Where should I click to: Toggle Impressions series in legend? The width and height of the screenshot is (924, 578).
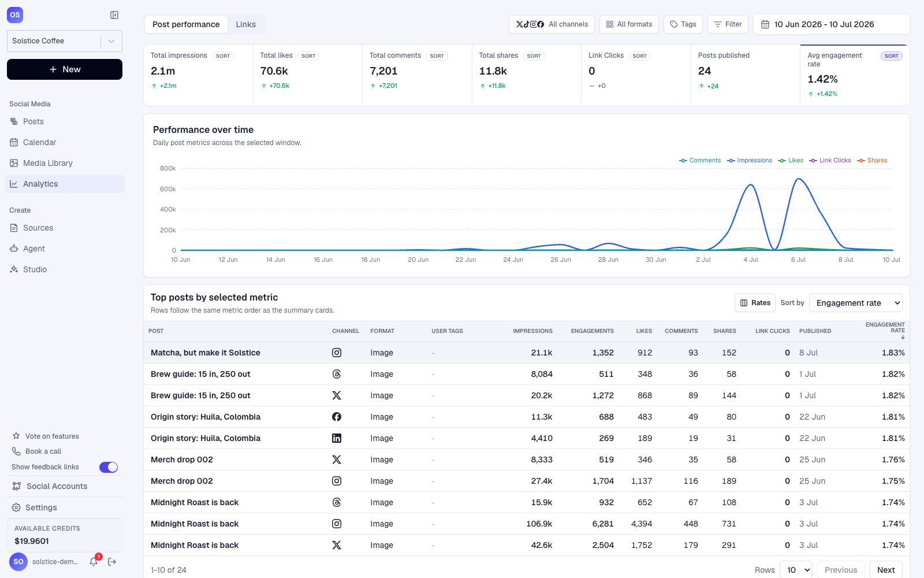pyautogui.click(x=750, y=161)
